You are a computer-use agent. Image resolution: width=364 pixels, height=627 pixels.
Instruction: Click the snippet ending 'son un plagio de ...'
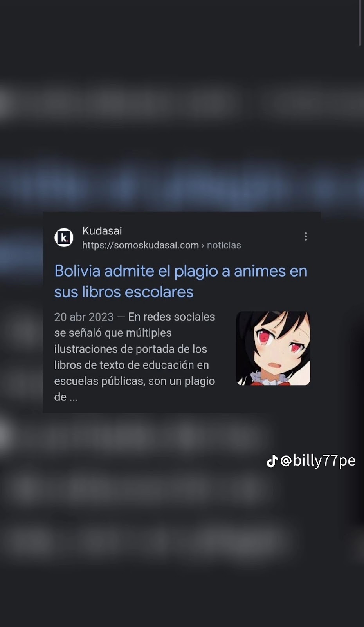(x=135, y=389)
